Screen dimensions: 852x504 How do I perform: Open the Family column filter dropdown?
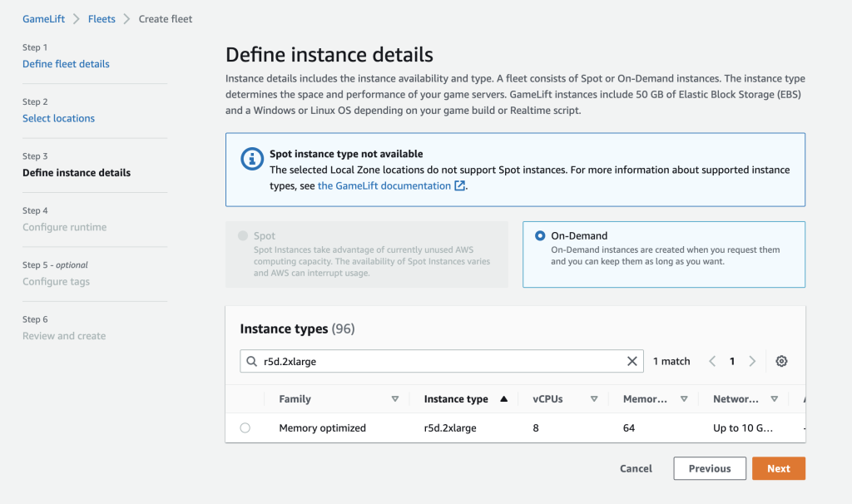(396, 398)
